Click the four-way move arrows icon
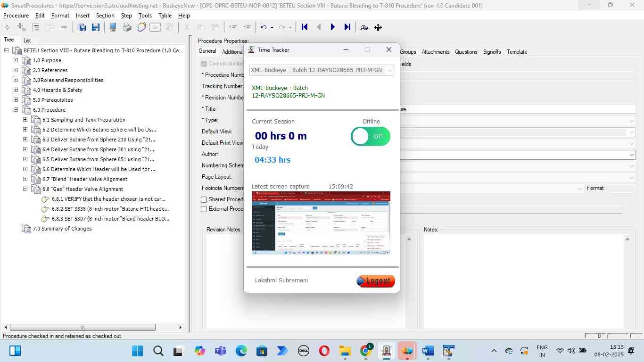 [378, 27]
